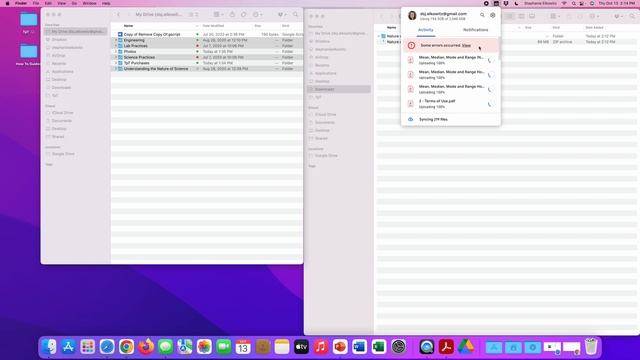
Task: Launch Google Chrome from the Dock
Action: click(127, 347)
